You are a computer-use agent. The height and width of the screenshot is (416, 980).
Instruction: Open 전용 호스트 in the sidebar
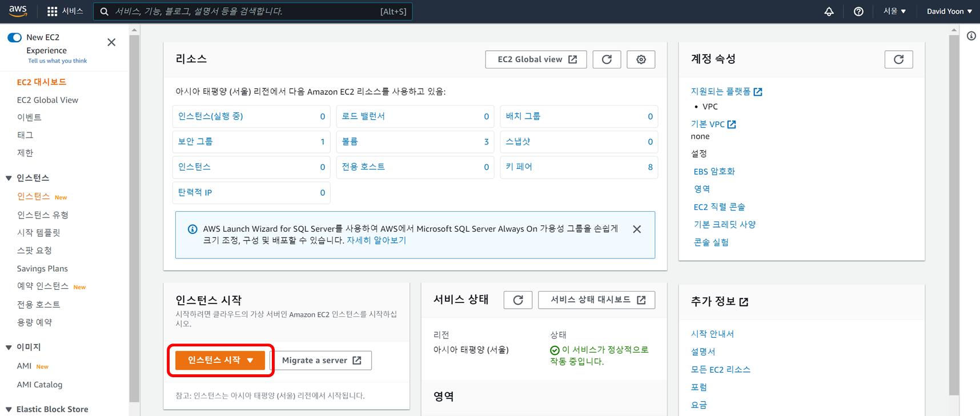(38, 305)
